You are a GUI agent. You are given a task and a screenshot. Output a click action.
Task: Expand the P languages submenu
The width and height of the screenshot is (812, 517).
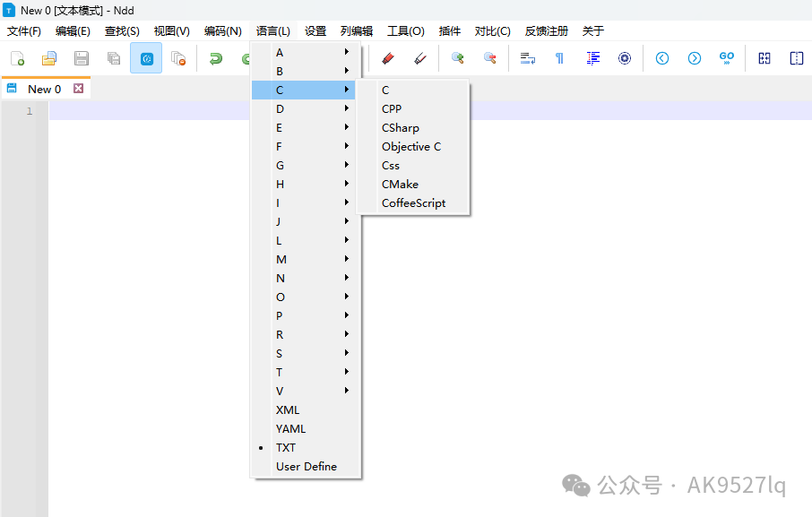point(306,315)
